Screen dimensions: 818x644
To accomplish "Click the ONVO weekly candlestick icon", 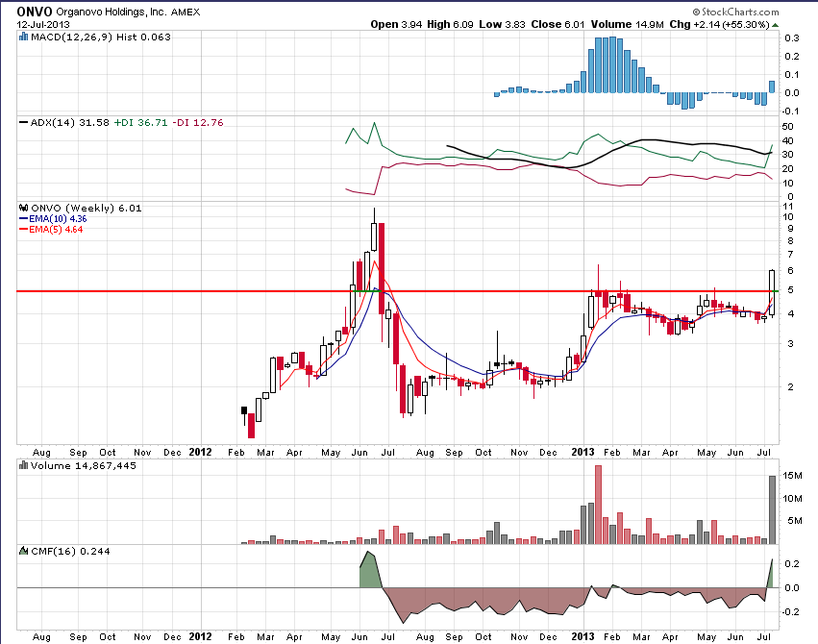I will pyautogui.click(x=23, y=208).
